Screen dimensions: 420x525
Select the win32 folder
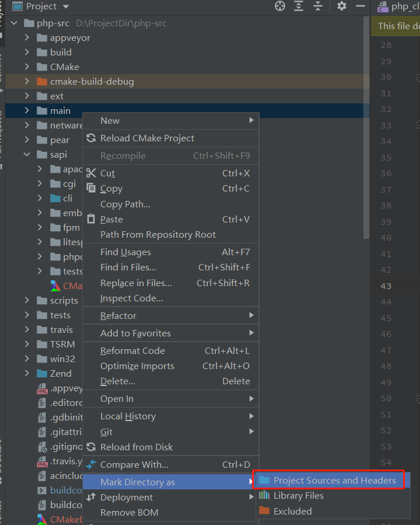(x=56, y=359)
